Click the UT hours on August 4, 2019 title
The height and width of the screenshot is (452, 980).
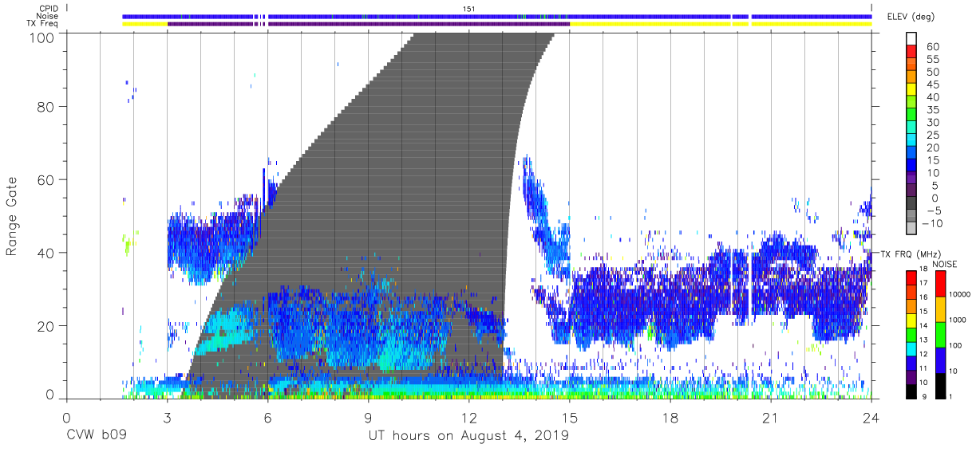tap(468, 436)
